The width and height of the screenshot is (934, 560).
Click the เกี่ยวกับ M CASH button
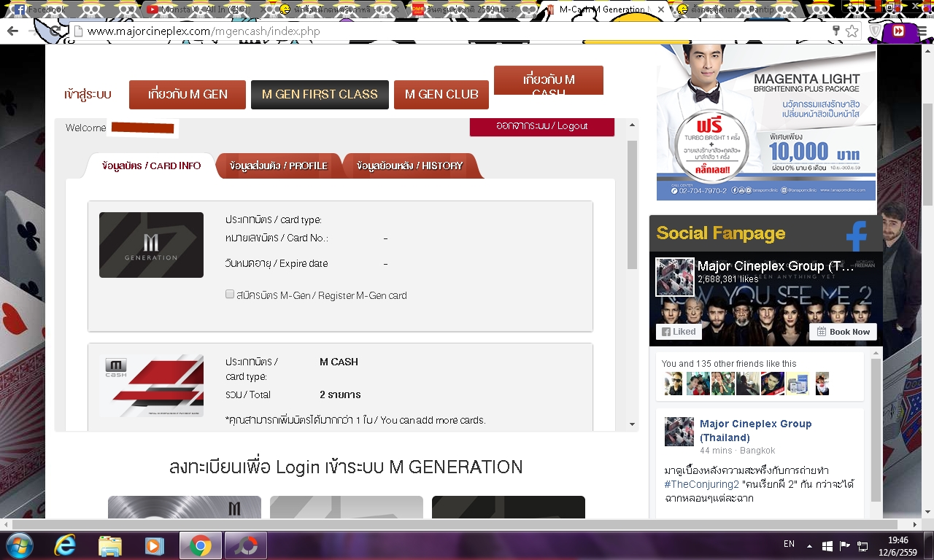(549, 80)
